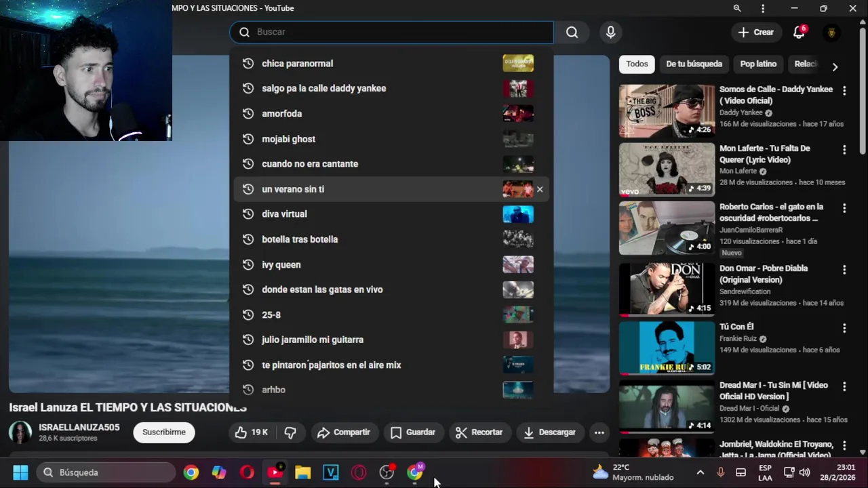This screenshot has height=488, width=868.
Task: Open notifications bell icon
Action: coord(799,32)
